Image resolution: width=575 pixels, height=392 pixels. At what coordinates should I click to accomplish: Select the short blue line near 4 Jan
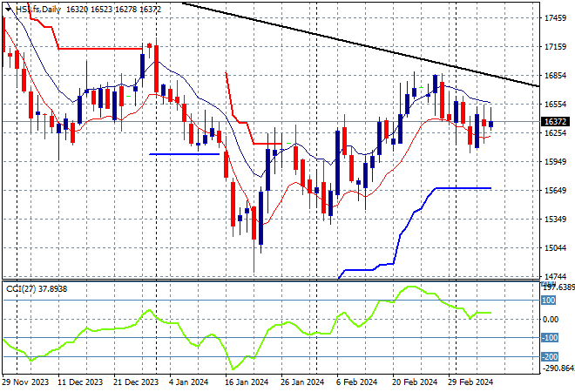(184, 154)
